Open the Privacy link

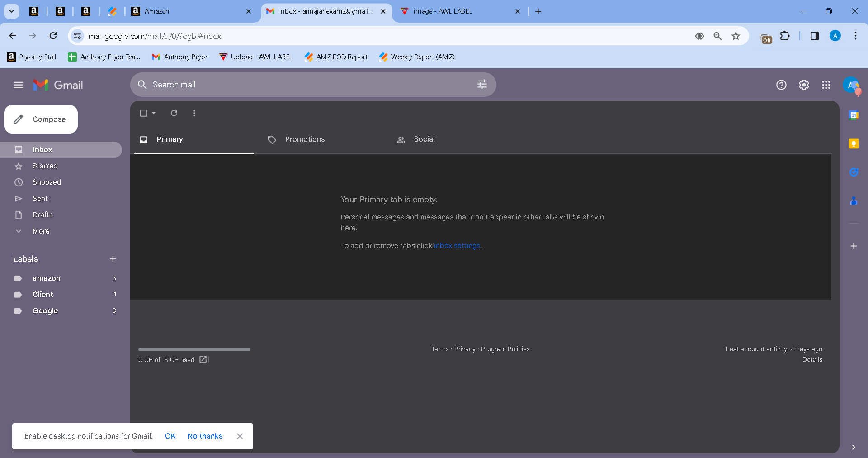[465, 349]
